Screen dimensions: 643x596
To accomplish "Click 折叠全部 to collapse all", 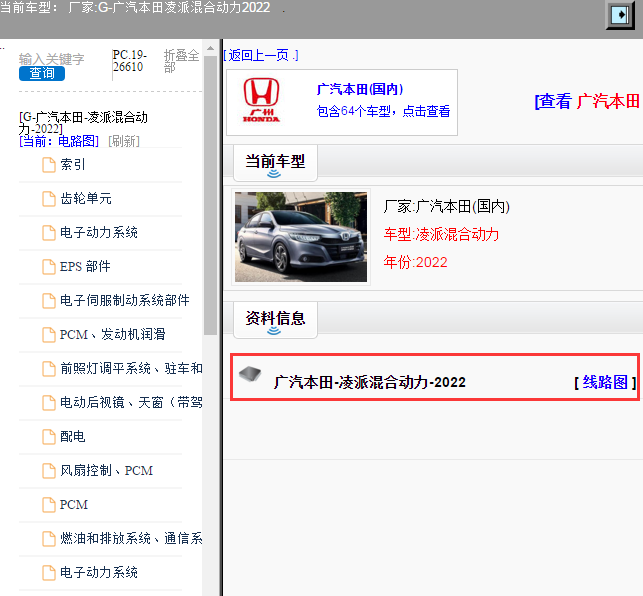I will pos(181,61).
